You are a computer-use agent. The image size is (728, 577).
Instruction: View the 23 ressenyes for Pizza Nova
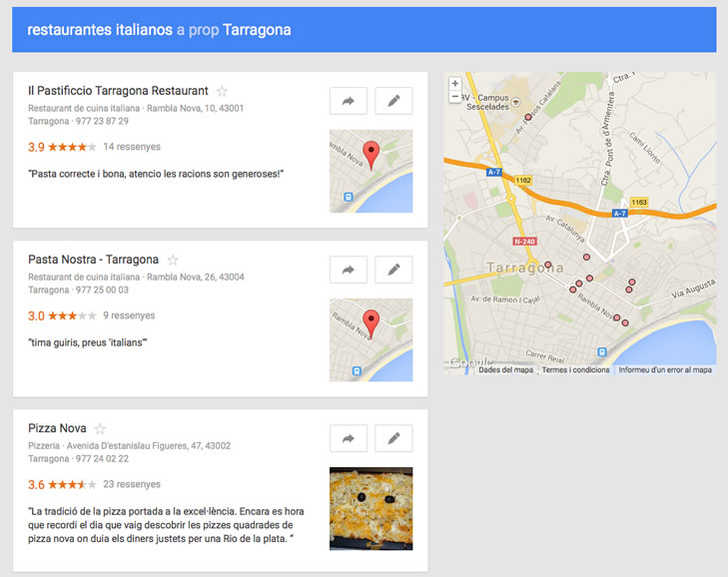coord(132,484)
